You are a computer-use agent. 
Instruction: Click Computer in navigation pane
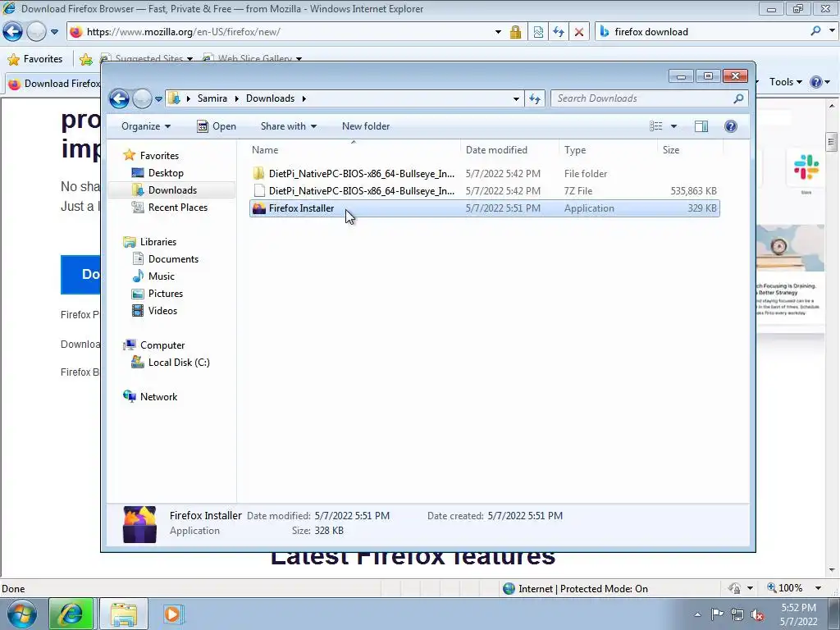coord(162,345)
